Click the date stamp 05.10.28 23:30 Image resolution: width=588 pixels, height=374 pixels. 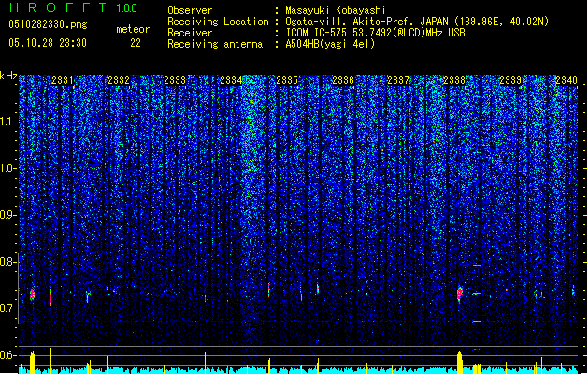point(48,43)
